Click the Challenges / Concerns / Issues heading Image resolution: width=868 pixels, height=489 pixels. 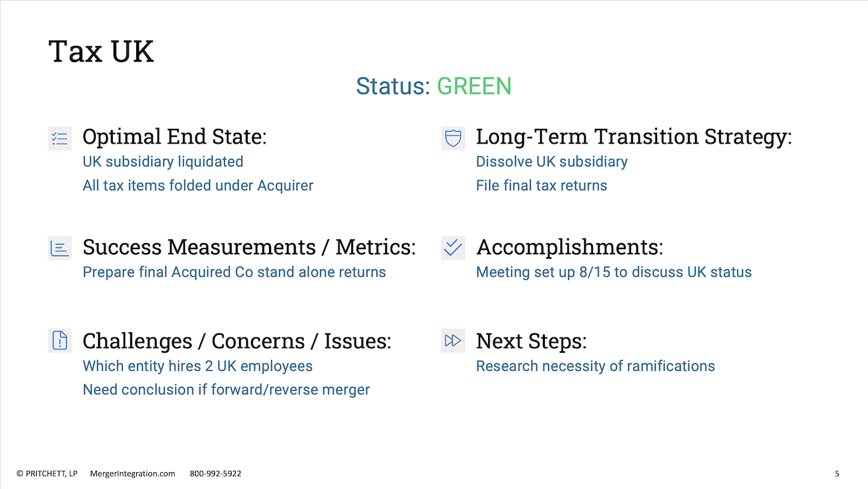[237, 341]
